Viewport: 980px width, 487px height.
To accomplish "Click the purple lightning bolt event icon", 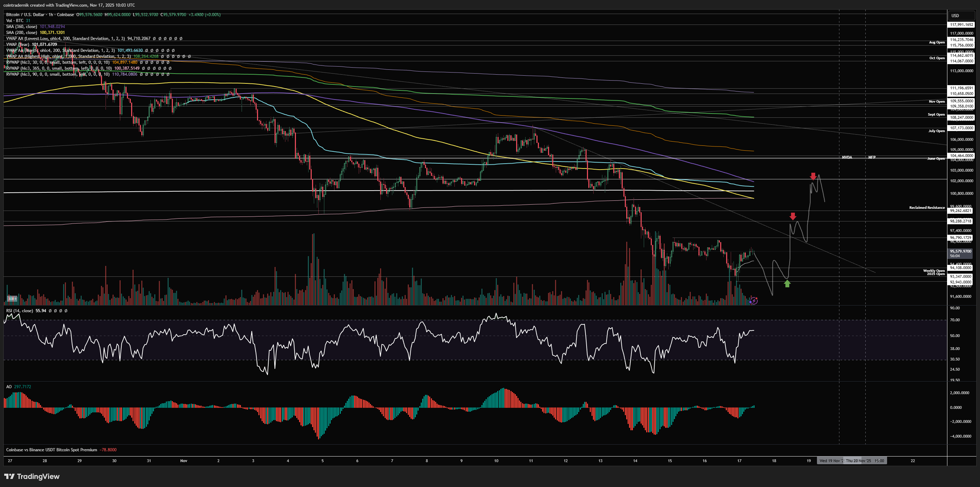I will (x=754, y=301).
